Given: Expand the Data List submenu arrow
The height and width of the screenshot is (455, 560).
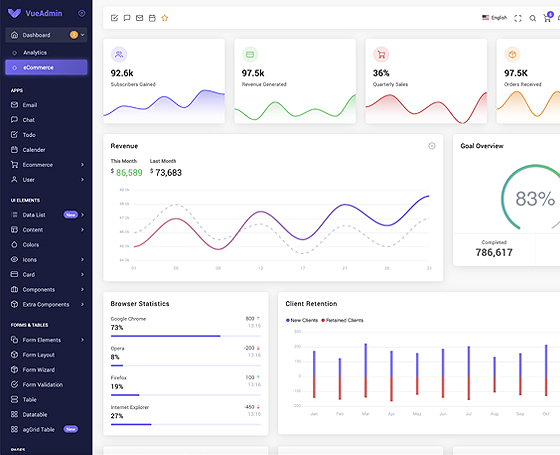Looking at the screenshot, I should (82, 215).
